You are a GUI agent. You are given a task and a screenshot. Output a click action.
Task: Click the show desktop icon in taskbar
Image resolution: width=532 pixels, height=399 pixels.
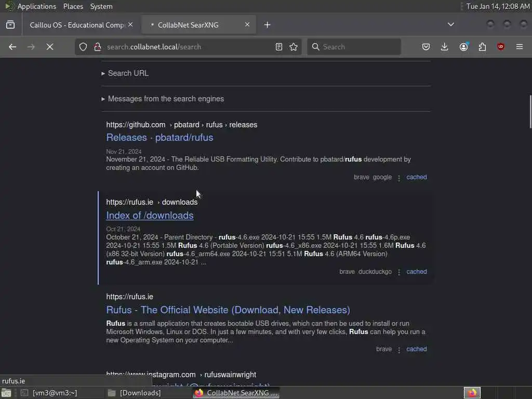point(6,393)
